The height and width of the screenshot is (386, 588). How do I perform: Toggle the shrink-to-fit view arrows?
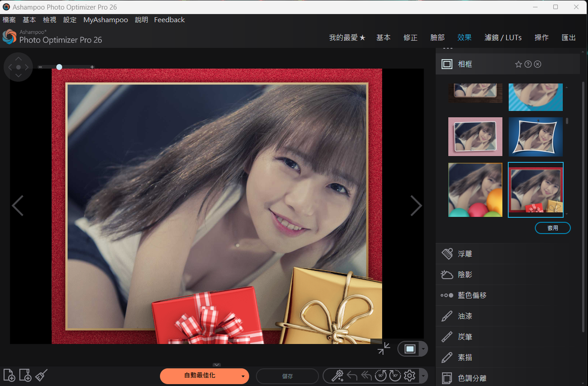click(384, 349)
